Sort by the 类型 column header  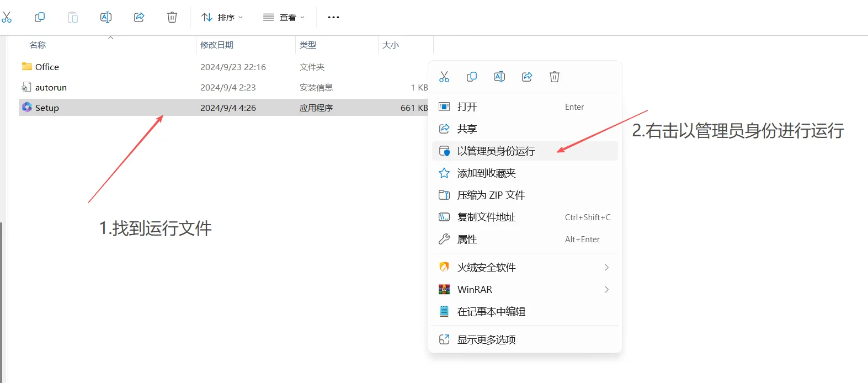point(308,45)
